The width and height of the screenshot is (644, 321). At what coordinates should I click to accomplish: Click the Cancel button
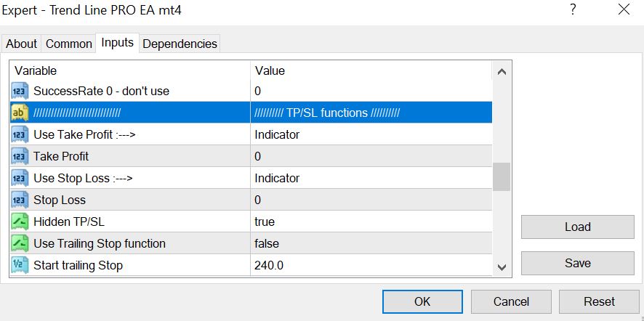point(511,301)
